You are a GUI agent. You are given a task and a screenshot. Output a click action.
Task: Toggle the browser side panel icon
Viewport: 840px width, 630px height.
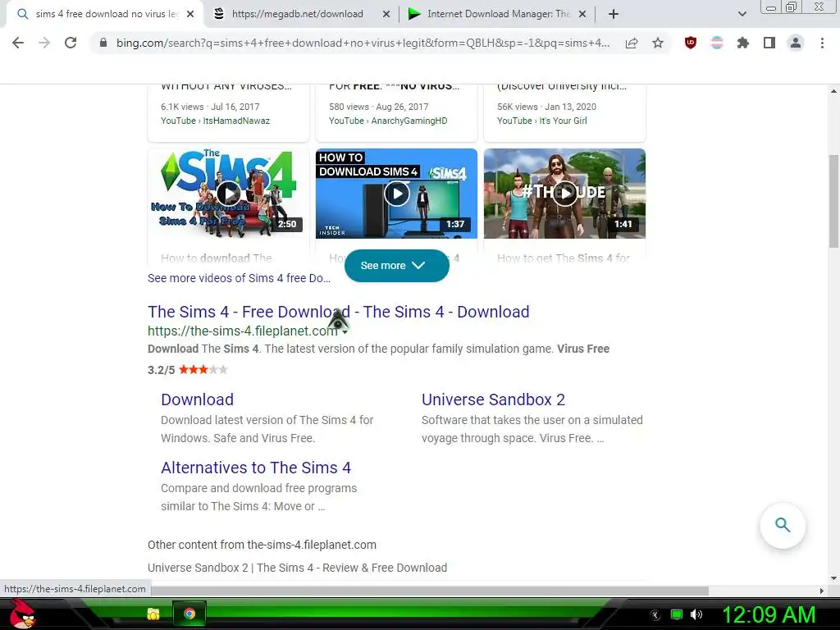tap(769, 43)
